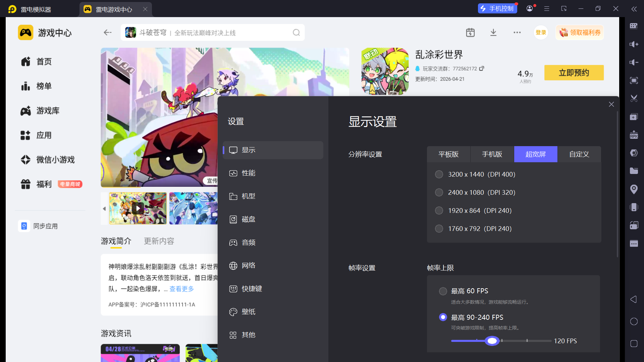Viewport: 644px width, 362px height.
Task: Open the location pin tool
Action: (634, 189)
